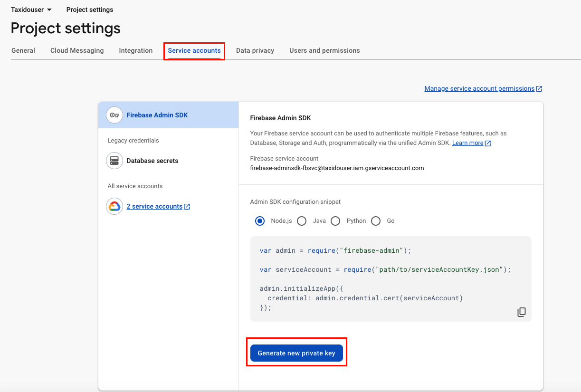Click the Database secrets icon
The width and height of the screenshot is (581, 392).
[114, 161]
